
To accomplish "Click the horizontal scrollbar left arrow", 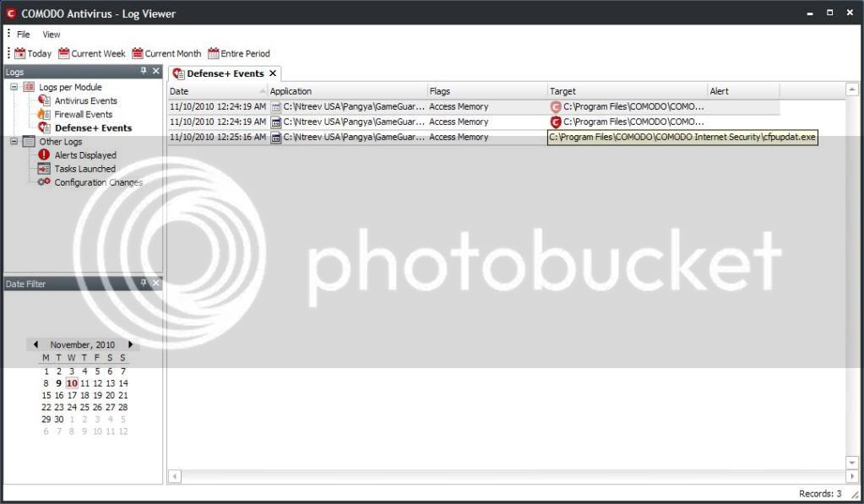I will pos(175,476).
